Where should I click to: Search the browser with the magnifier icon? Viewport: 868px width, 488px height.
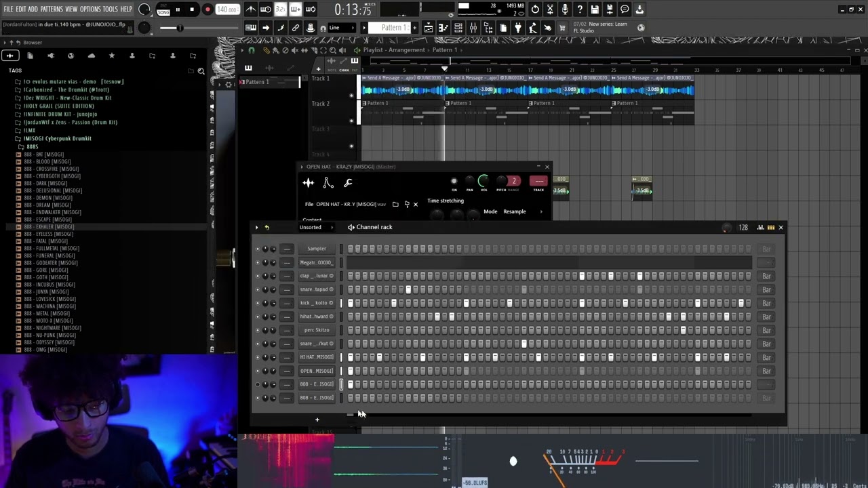[x=201, y=70]
